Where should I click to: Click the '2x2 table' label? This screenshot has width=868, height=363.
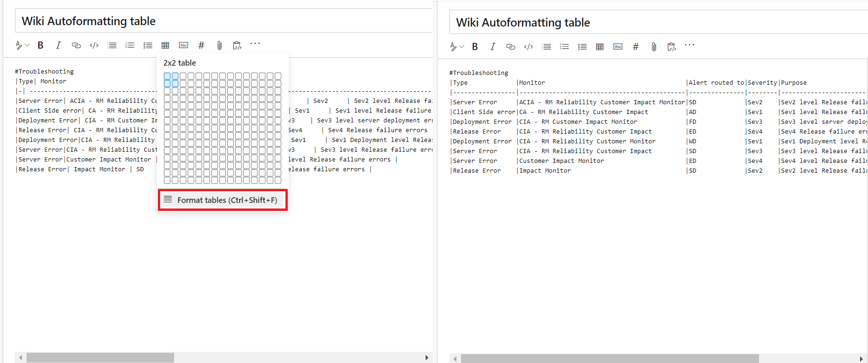tap(180, 63)
